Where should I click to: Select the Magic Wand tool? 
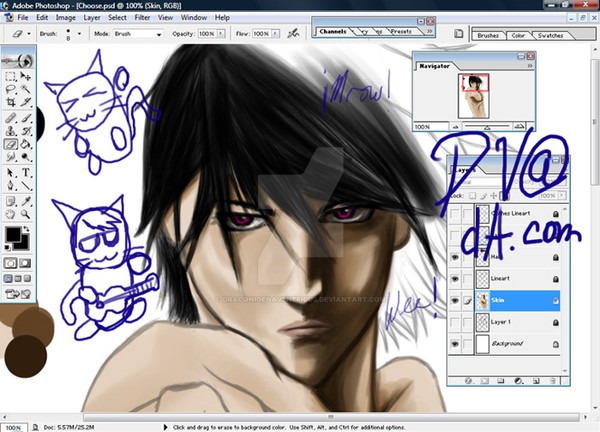tap(26, 90)
